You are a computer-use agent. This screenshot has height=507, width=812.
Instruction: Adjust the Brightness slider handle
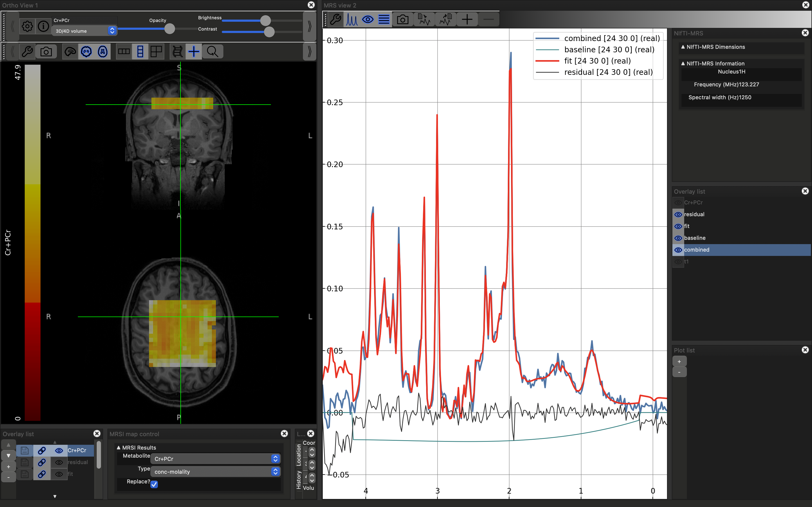[x=265, y=20]
